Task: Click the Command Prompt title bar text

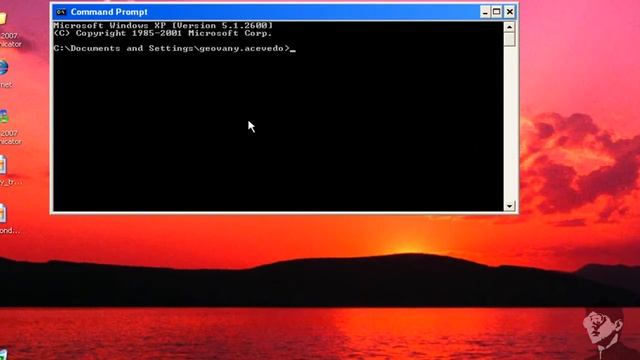Action: (x=109, y=12)
